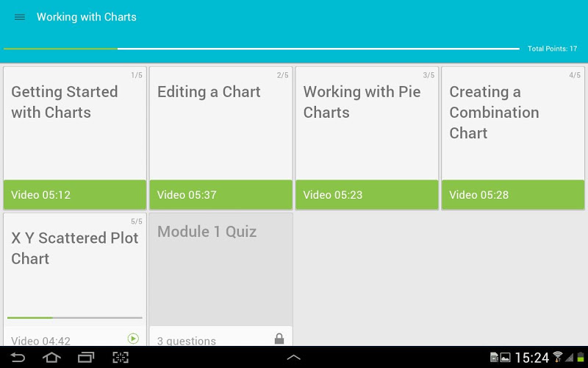Open Creating a Combination Chart lesson
Screen dimensions: 588x368
(x=513, y=124)
